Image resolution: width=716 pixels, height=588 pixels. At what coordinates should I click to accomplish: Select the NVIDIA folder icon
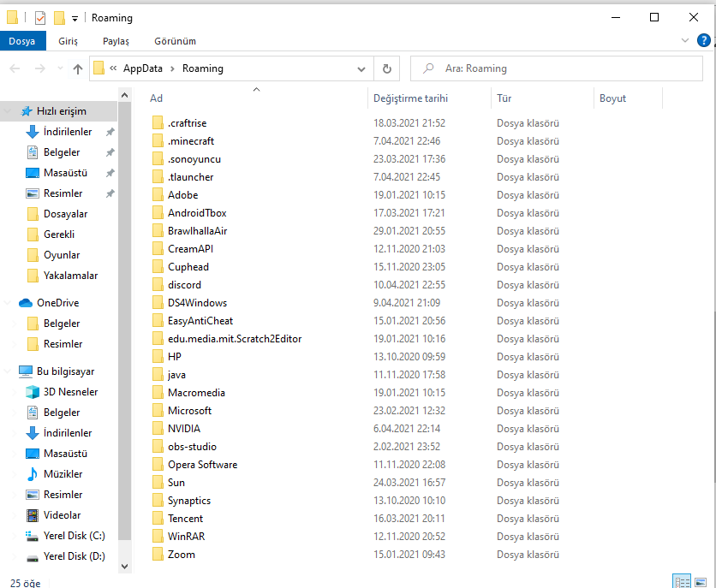click(x=158, y=428)
